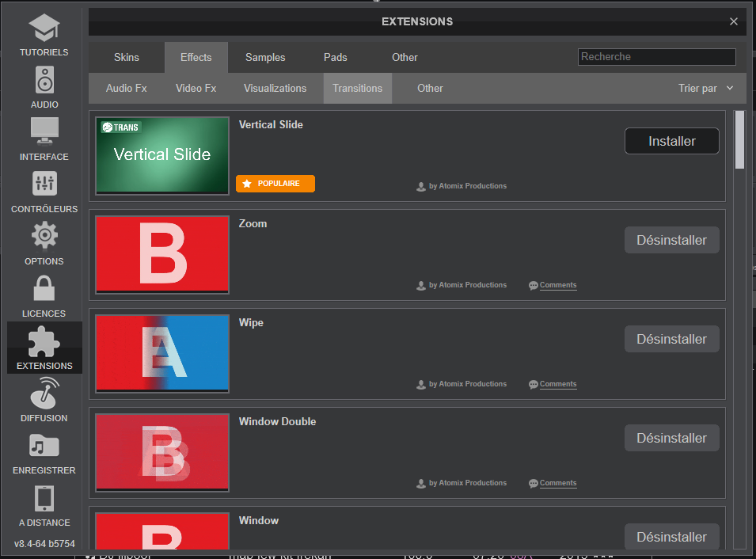Click the extensions list vertical scrollbar

click(x=739, y=140)
